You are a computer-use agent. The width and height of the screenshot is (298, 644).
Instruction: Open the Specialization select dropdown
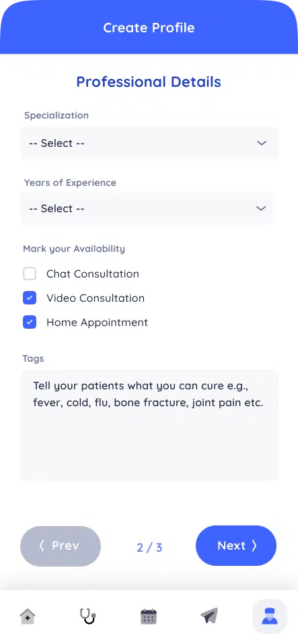149,143
